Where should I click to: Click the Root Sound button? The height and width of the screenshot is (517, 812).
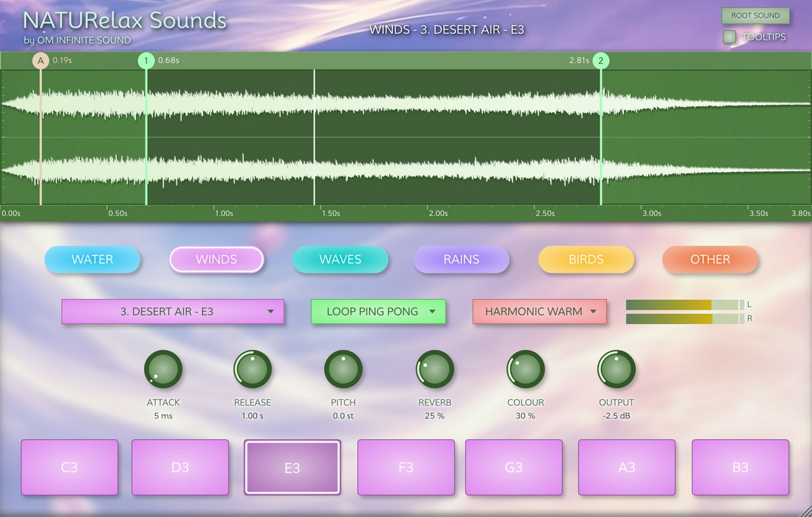point(755,16)
